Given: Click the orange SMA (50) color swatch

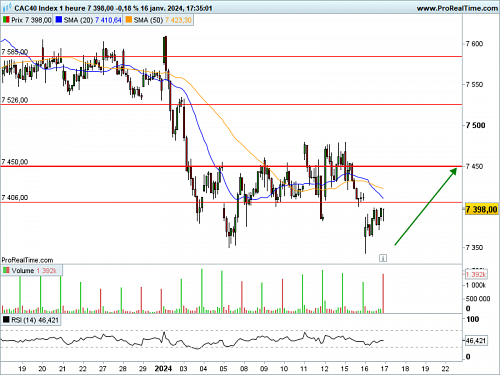Looking at the screenshot, I should pyautogui.click(x=128, y=20).
